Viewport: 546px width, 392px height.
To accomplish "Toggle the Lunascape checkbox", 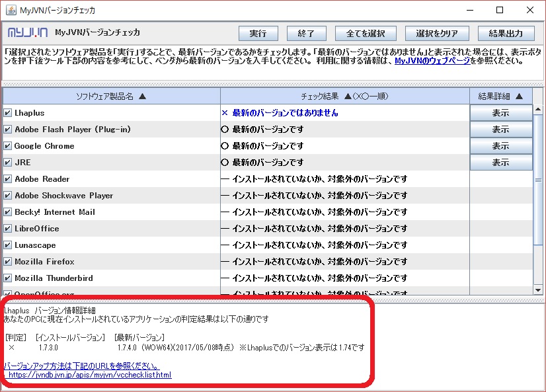I will click(x=8, y=245).
